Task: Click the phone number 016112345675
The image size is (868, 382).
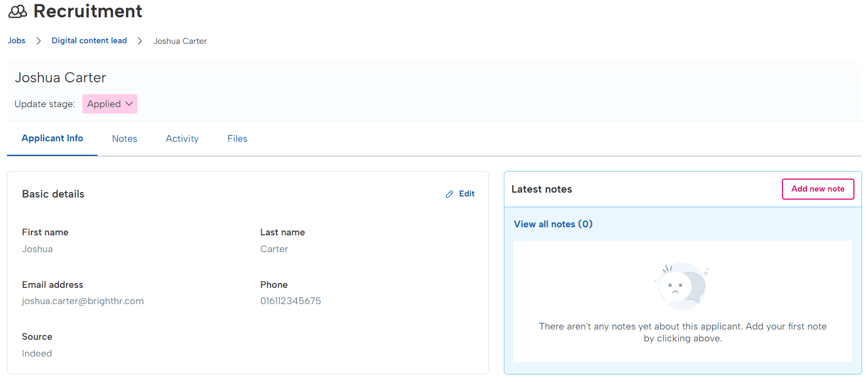Action: (x=291, y=301)
